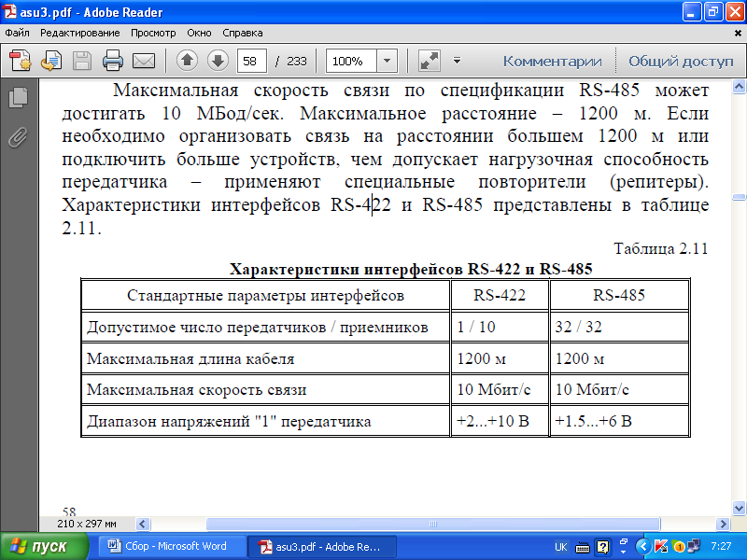747x560 pixels.
Task: Open the zoom percentage dropdown arrow
Action: click(388, 61)
